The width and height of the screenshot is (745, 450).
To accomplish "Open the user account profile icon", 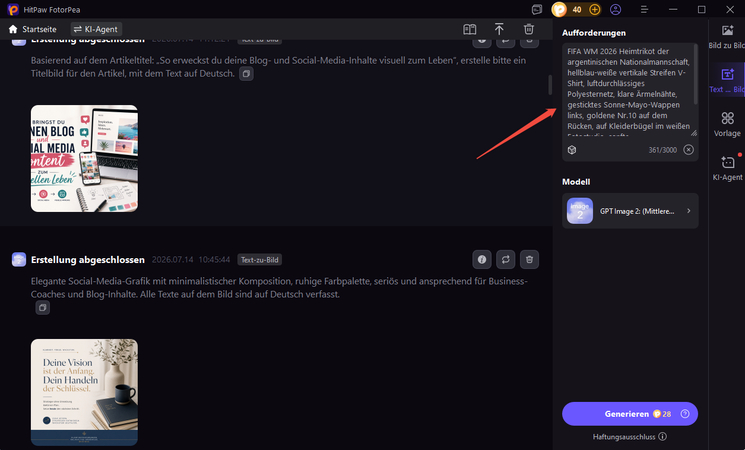I will tap(615, 10).
